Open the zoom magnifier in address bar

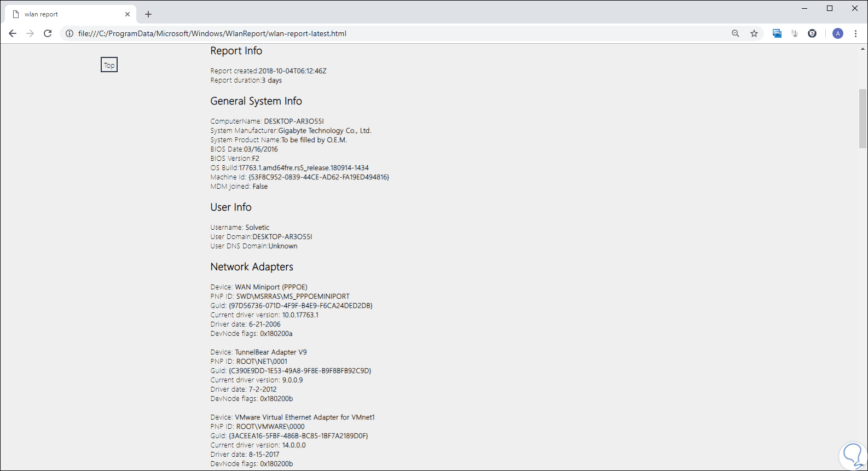(736, 33)
